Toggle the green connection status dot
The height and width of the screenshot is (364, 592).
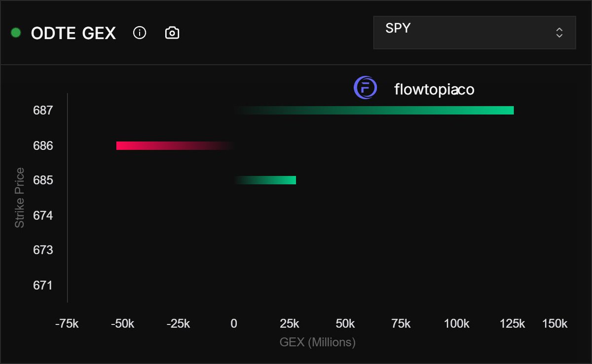(15, 33)
